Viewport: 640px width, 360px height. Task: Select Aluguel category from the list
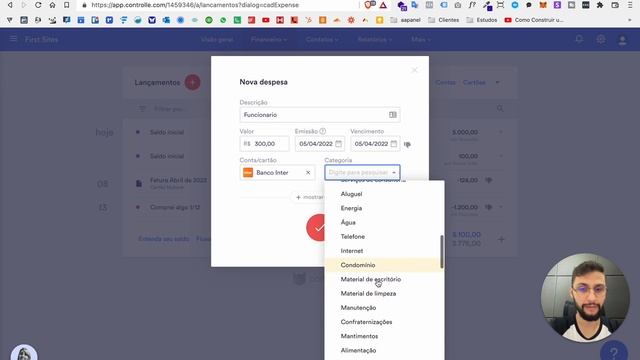click(351, 194)
